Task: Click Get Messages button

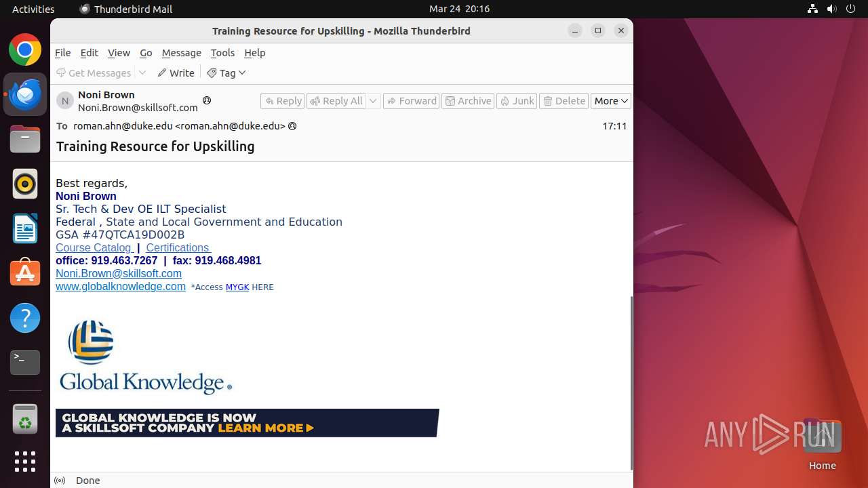Action: tap(94, 73)
